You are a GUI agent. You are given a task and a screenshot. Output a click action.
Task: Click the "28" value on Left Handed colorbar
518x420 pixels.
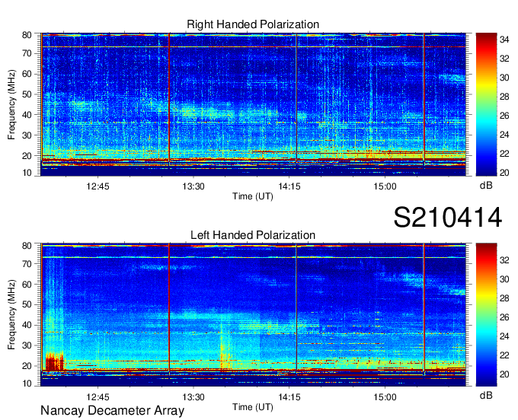coord(504,298)
